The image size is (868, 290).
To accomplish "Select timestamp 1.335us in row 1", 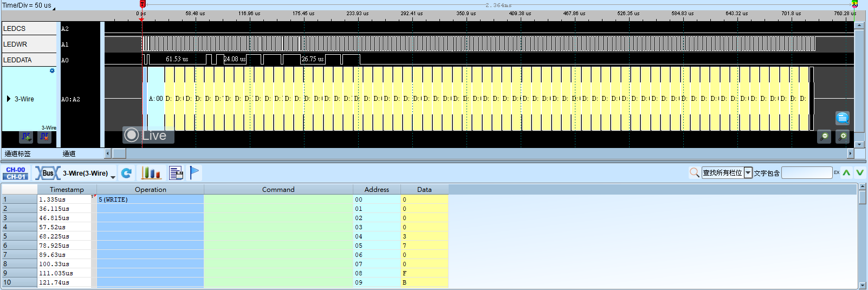I will (x=64, y=199).
